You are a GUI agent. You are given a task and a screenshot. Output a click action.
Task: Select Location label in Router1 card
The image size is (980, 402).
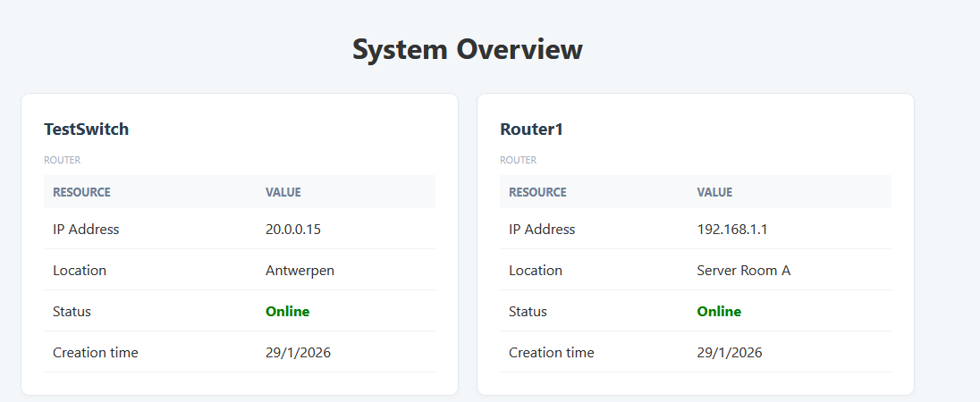point(536,271)
